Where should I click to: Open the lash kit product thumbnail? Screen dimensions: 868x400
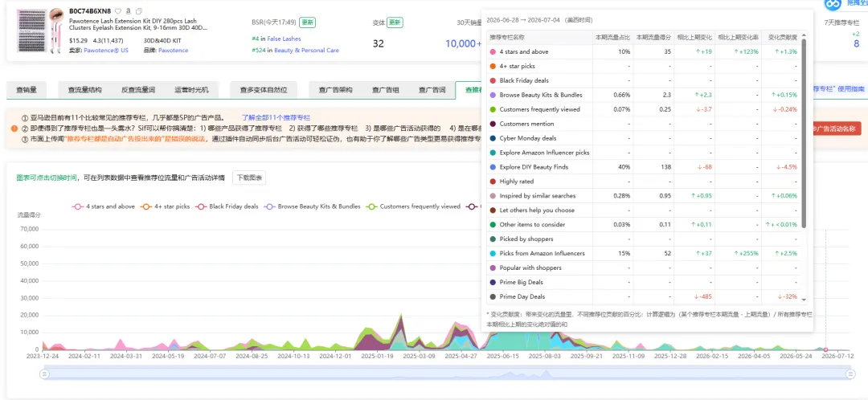[x=40, y=31]
